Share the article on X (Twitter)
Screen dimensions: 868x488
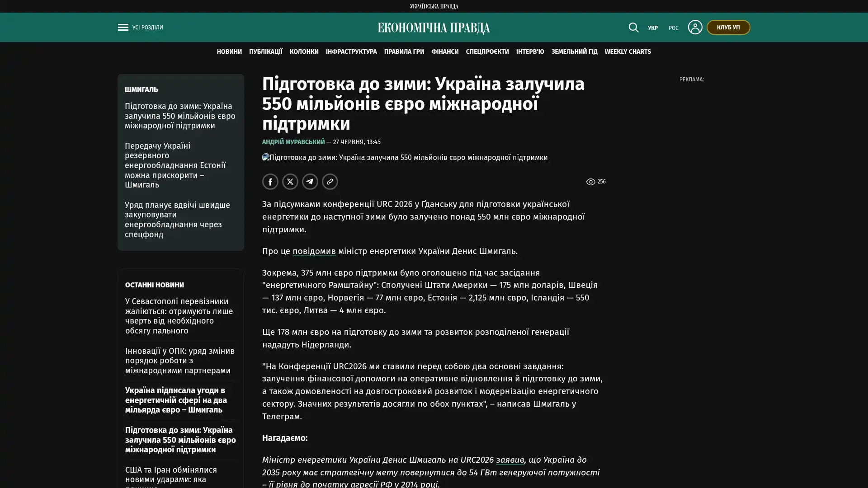click(x=290, y=182)
